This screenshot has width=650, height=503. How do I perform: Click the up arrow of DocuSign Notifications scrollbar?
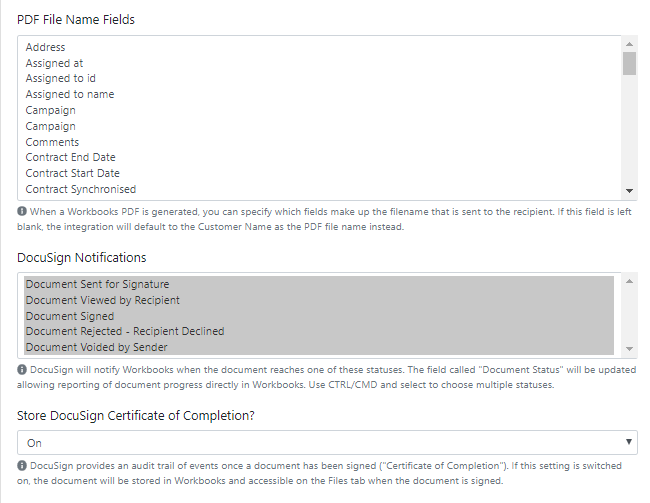coord(629,281)
